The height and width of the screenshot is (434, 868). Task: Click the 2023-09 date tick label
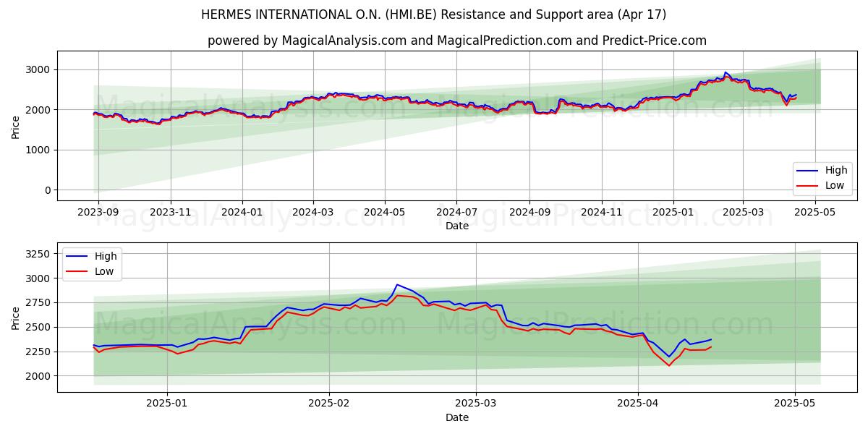click(98, 213)
